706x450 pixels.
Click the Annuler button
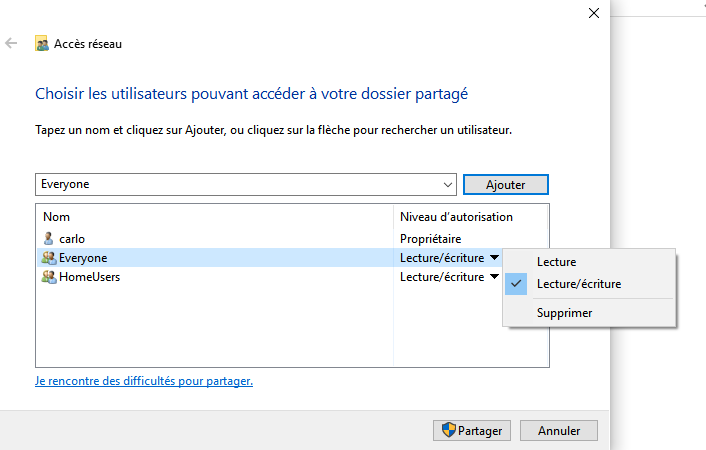click(x=559, y=431)
